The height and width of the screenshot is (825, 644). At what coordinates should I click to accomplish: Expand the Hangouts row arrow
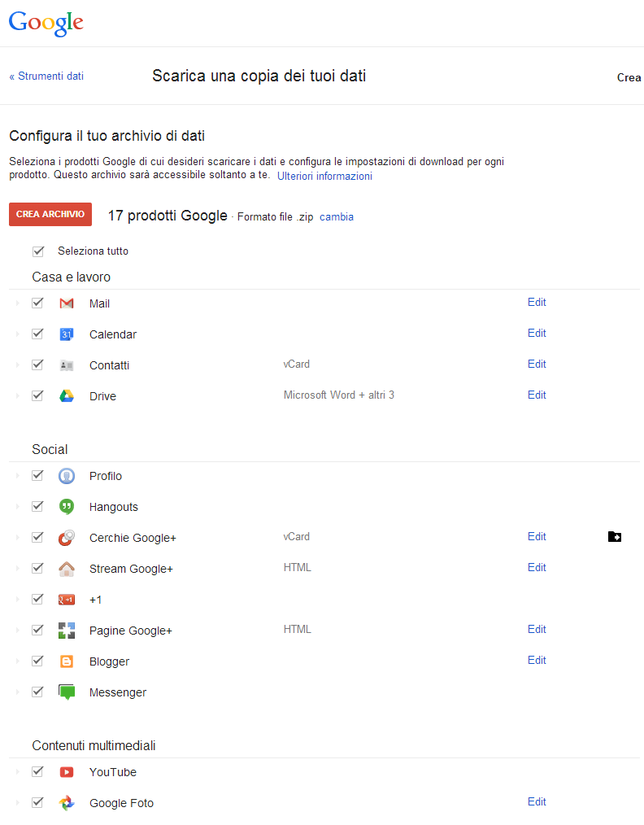[x=17, y=507]
